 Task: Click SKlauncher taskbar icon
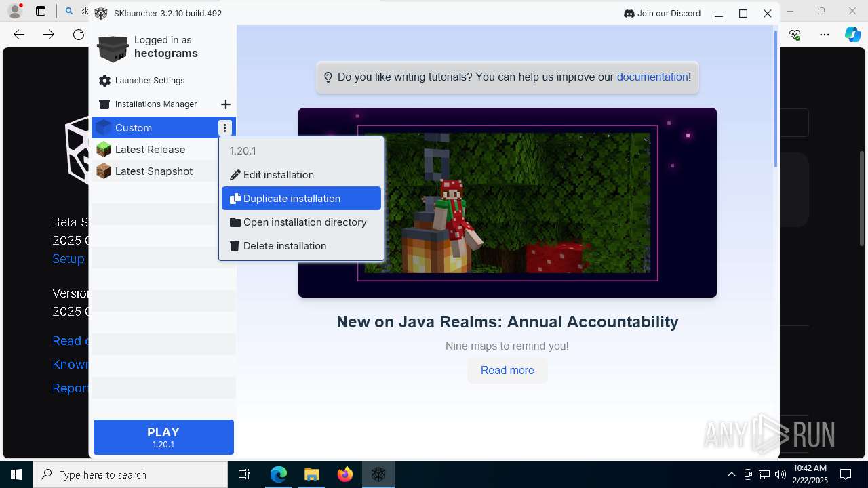tap(378, 474)
